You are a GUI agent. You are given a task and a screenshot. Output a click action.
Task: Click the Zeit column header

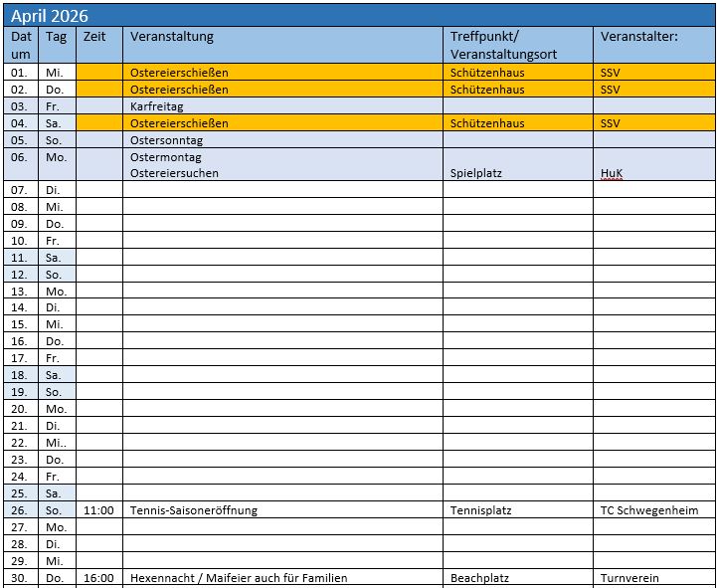pos(94,37)
